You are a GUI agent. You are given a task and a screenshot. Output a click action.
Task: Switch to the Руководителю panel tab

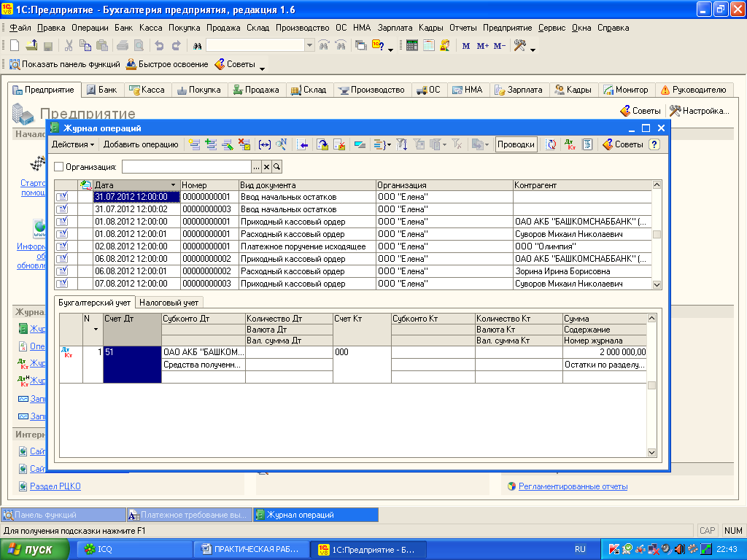(694, 90)
